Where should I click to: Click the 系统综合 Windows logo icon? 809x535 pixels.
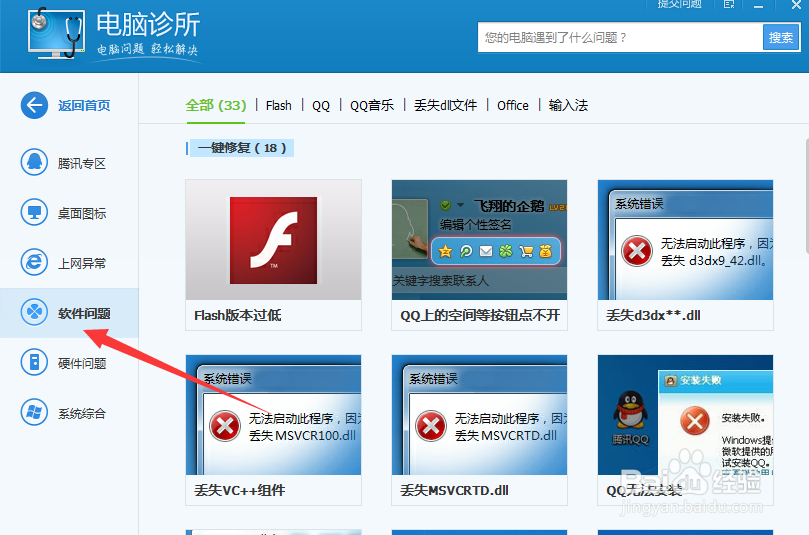pos(34,413)
